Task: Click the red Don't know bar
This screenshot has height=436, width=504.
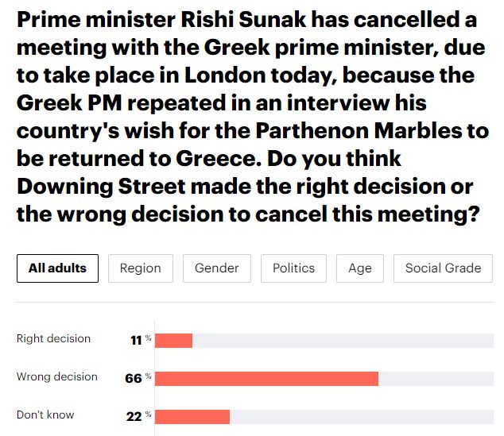Action: tap(192, 416)
